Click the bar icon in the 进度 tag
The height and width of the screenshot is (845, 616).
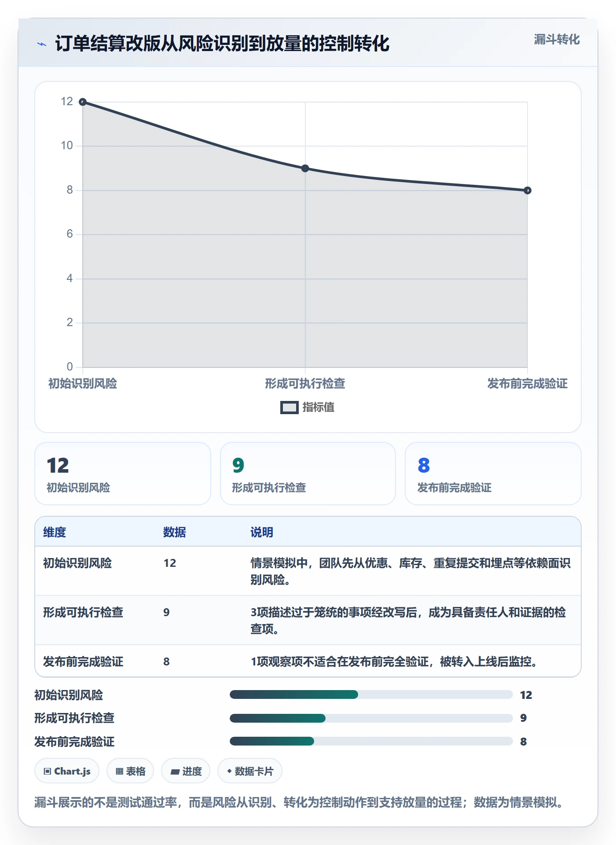click(175, 772)
